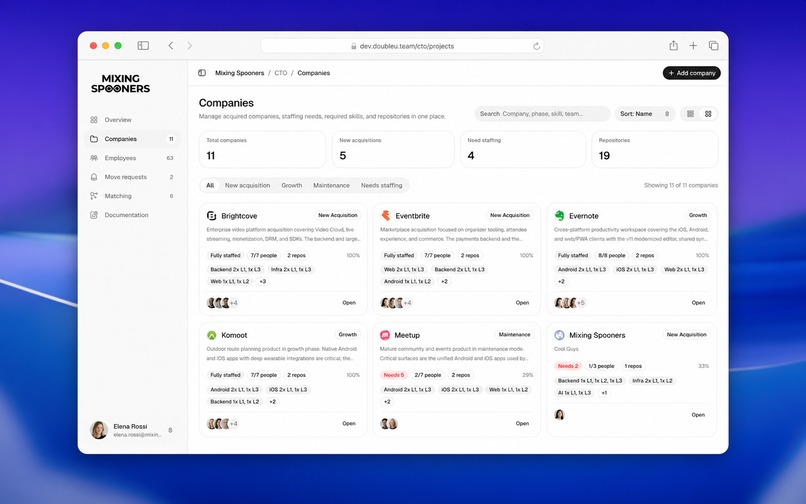Select the Maintenance filter tab
The height and width of the screenshot is (504, 806).
(331, 185)
